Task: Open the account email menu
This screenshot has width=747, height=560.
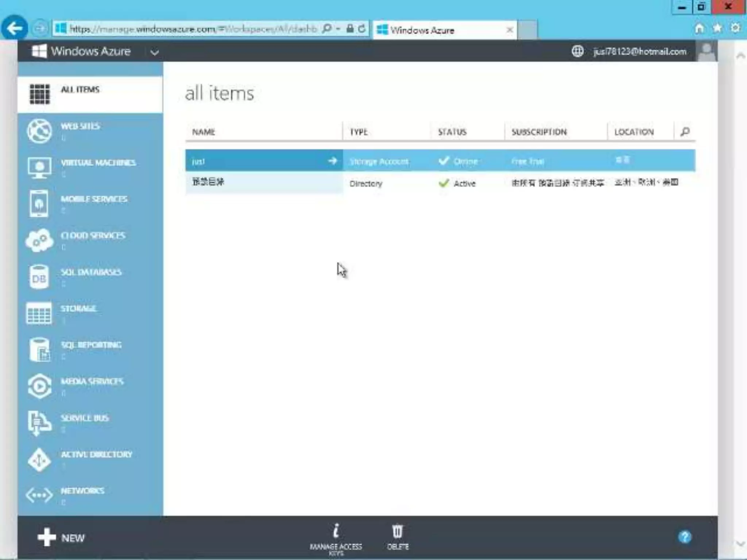Action: (x=639, y=52)
